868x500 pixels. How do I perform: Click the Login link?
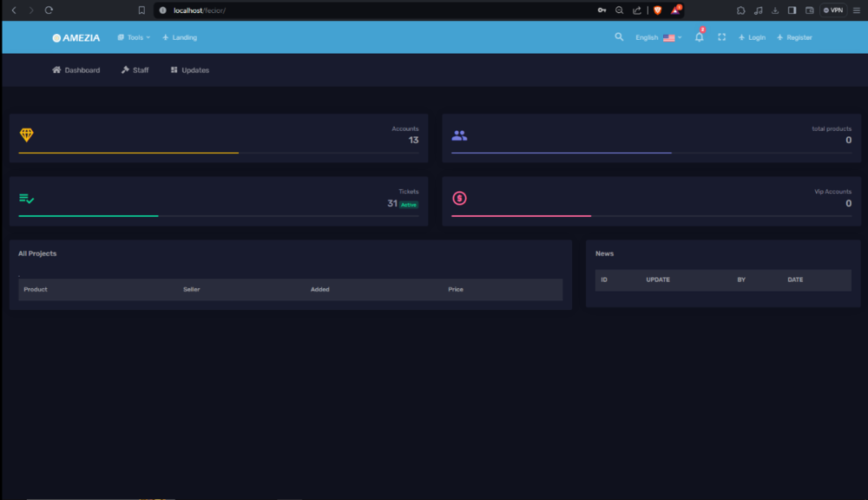point(752,37)
